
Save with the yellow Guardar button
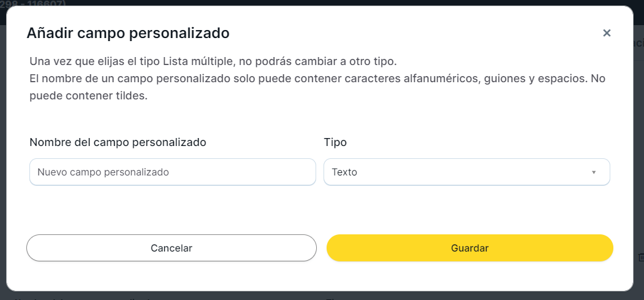(469, 248)
